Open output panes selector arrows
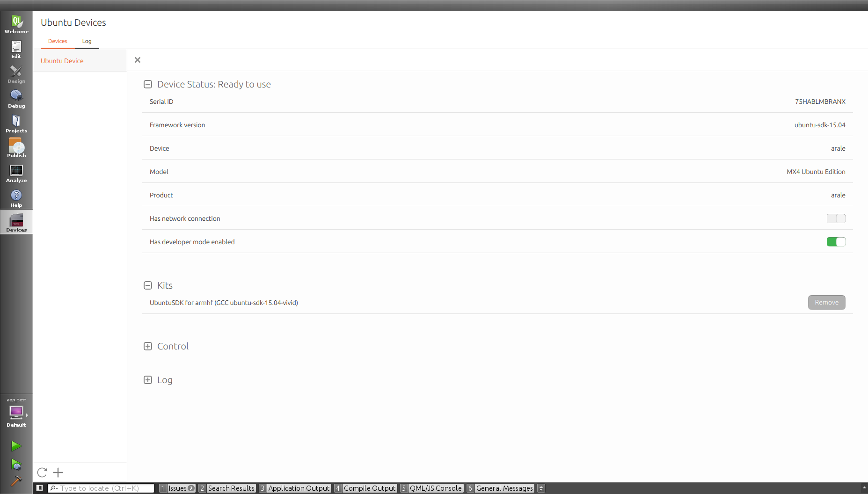Screen dimensions: 868x494 tap(541, 488)
